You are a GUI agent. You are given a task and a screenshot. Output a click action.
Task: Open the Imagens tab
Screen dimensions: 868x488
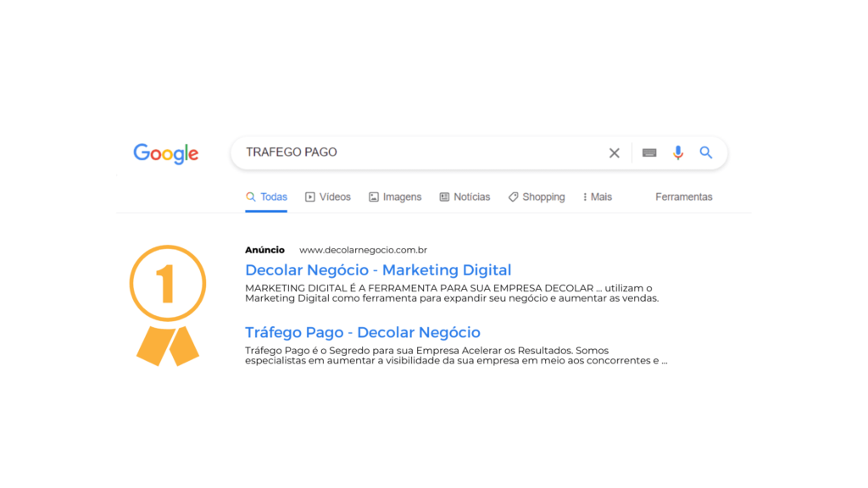click(x=395, y=197)
